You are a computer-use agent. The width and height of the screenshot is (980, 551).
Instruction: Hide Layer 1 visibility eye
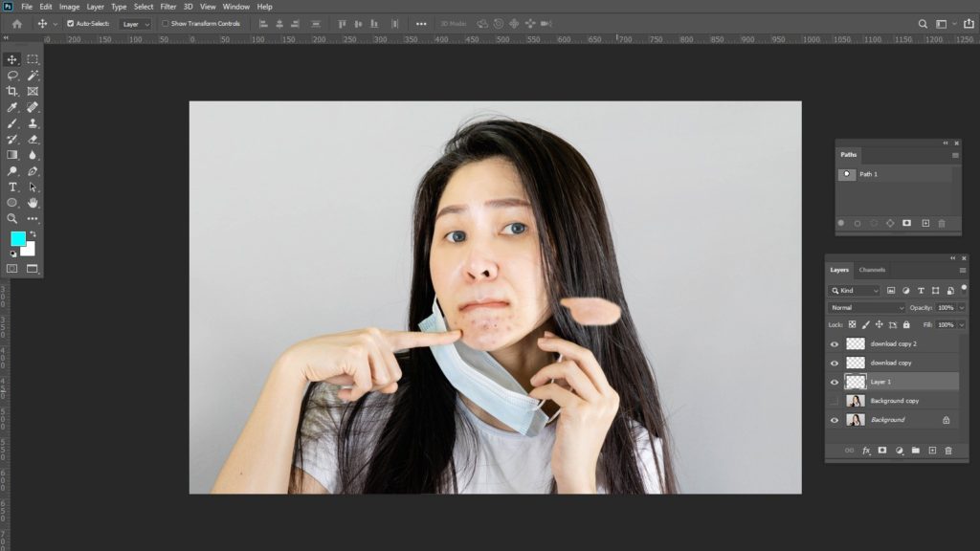coord(835,382)
